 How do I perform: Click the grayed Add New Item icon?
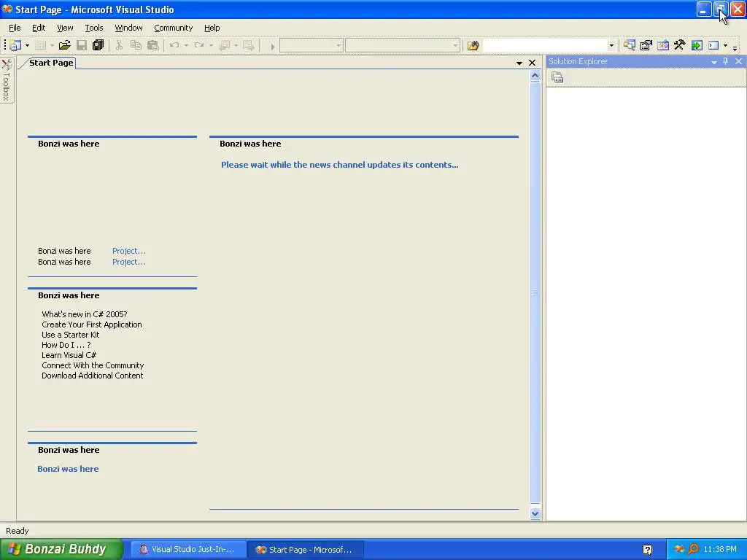click(40, 46)
